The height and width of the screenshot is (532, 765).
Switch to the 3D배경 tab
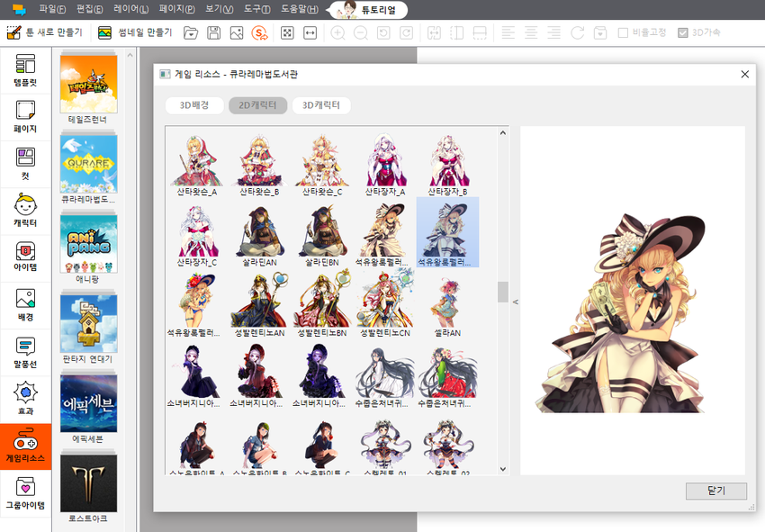coord(194,105)
